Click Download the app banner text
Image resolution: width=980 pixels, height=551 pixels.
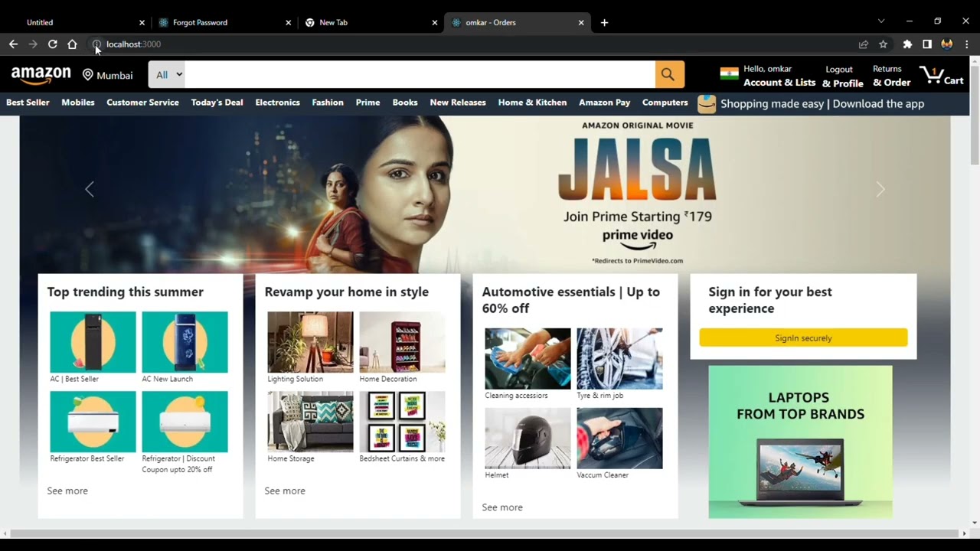(x=878, y=104)
